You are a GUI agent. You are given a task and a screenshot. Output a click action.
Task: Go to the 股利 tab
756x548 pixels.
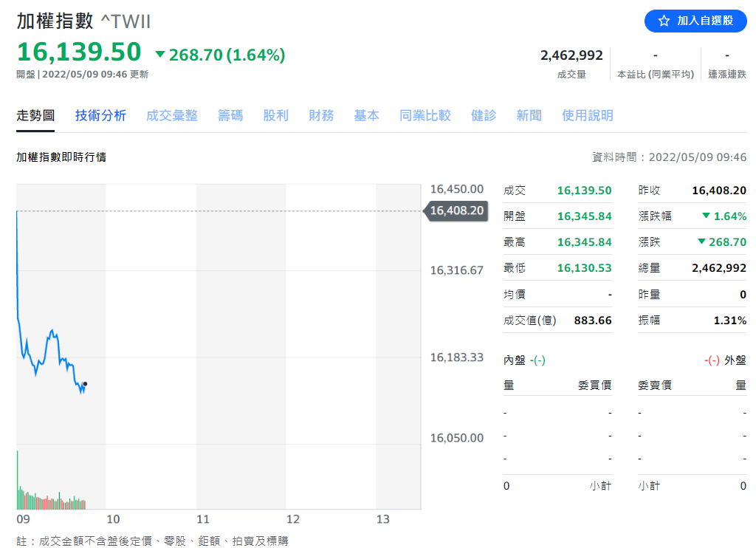coord(275,115)
